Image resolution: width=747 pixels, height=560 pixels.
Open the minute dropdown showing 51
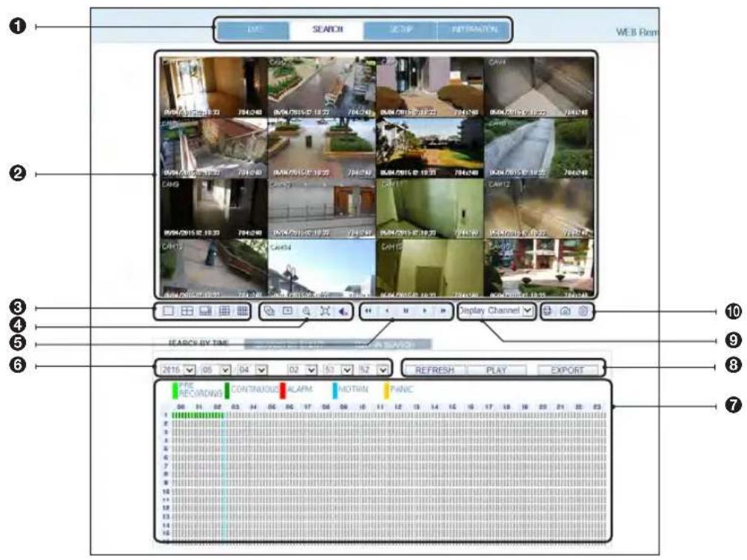(x=338, y=370)
